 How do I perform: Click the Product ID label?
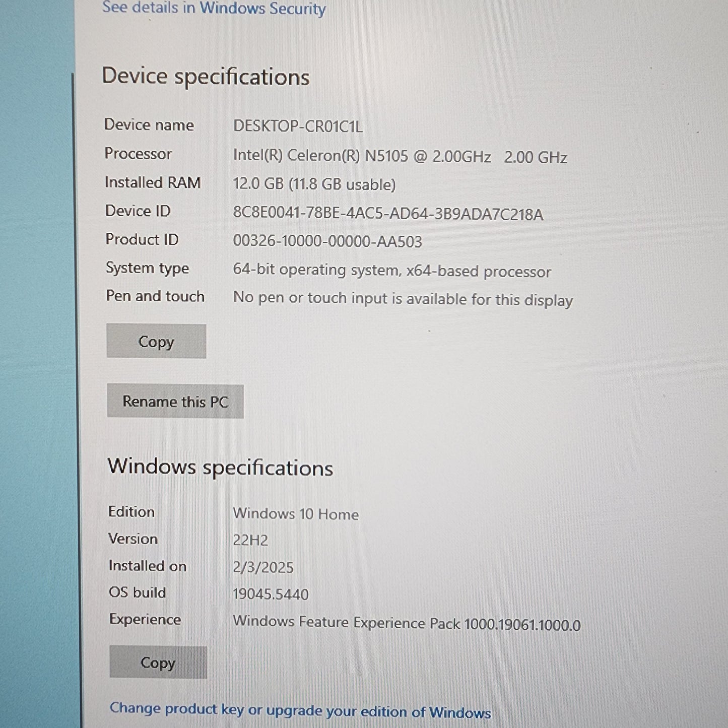[x=142, y=239]
